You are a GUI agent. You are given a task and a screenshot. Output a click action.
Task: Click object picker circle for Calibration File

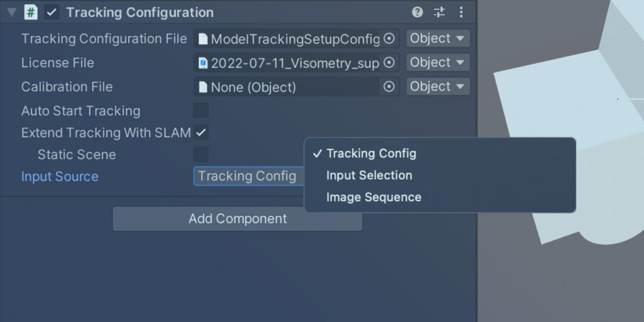click(x=389, y=87)
